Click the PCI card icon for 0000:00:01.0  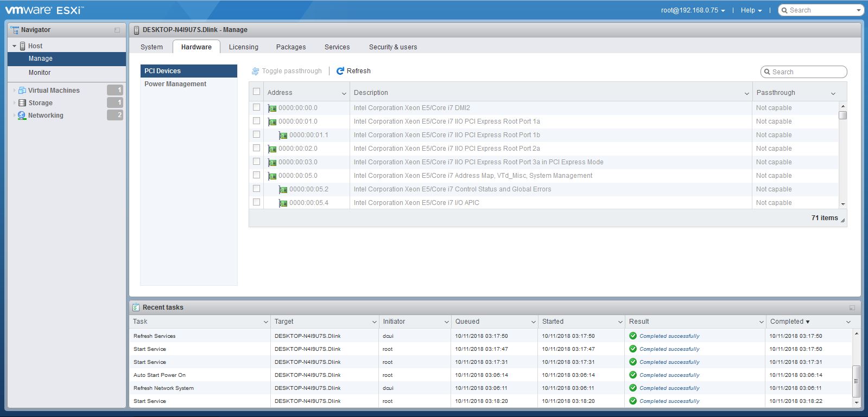273,121
